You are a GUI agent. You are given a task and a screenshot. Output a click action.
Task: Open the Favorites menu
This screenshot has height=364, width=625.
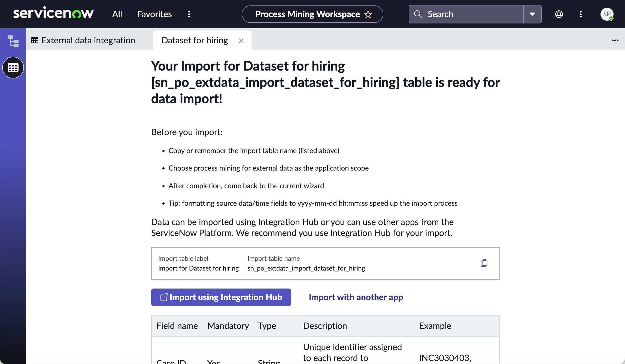[154, 14]
